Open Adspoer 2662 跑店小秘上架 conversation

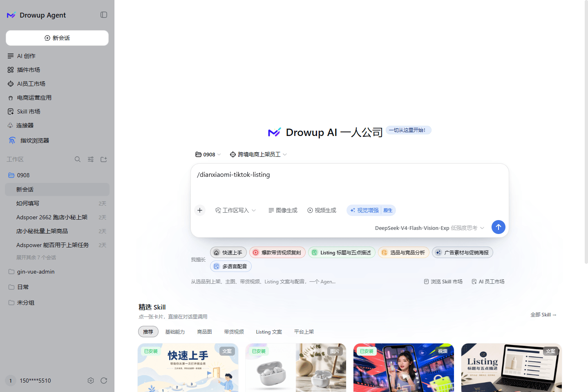[57, 217]
